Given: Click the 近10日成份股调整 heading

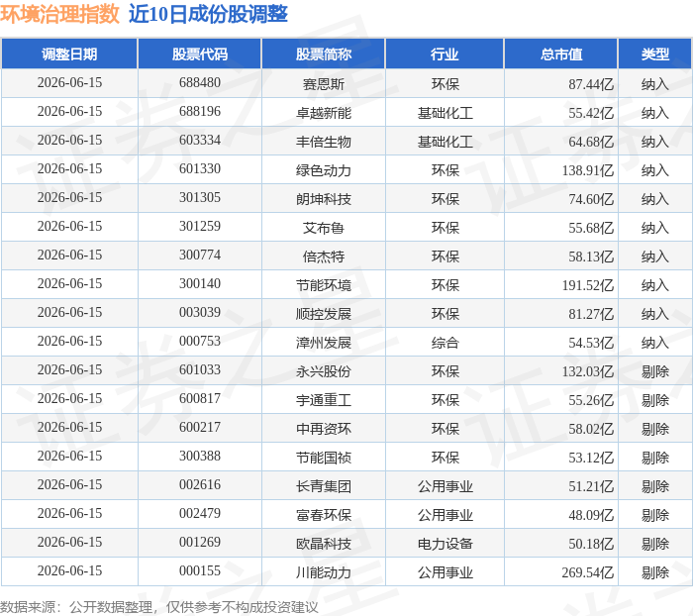Looking at the screenshot, I should coord(208,14).
